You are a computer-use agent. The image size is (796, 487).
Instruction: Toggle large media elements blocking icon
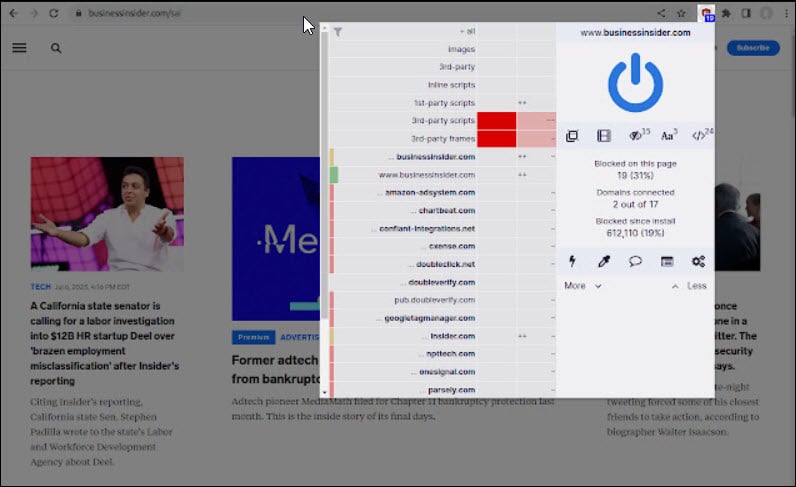coord(604,136)
